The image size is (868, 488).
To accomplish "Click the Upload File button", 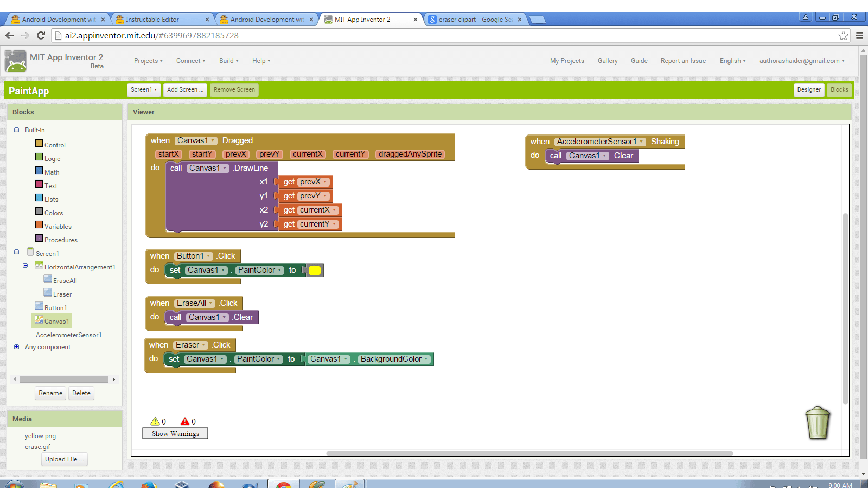I will (x=65, y=459).
